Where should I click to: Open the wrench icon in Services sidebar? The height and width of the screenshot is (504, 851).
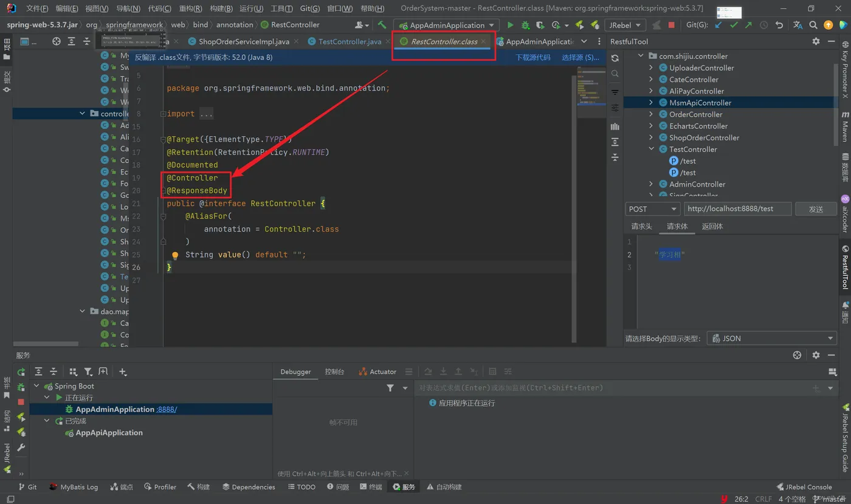pyautogui.click(x=21, y=447)
